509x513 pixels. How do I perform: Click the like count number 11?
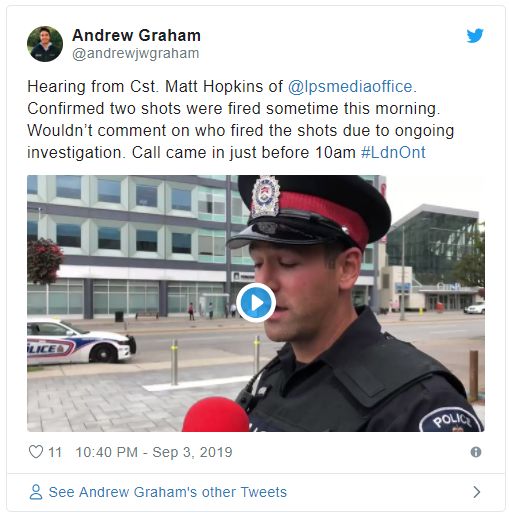[x=55, y=452]
